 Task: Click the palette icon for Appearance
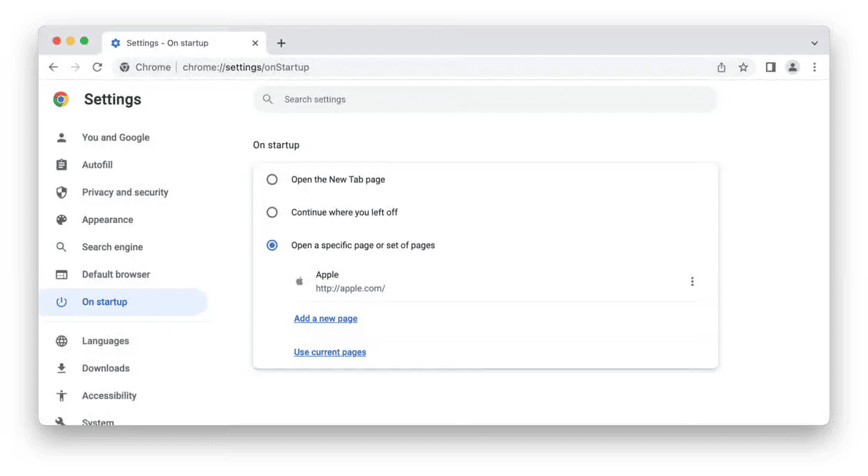click(x=61, y=219)
